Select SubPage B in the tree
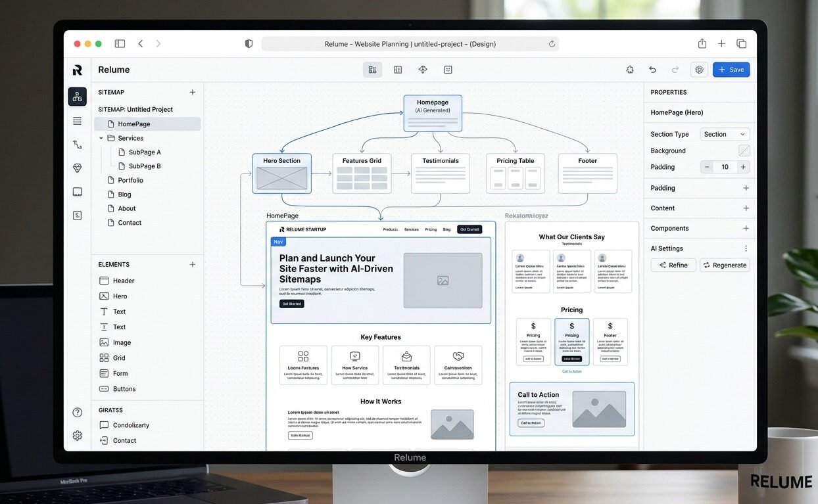The height and width of the screenshot is (504, 818). 139,166
